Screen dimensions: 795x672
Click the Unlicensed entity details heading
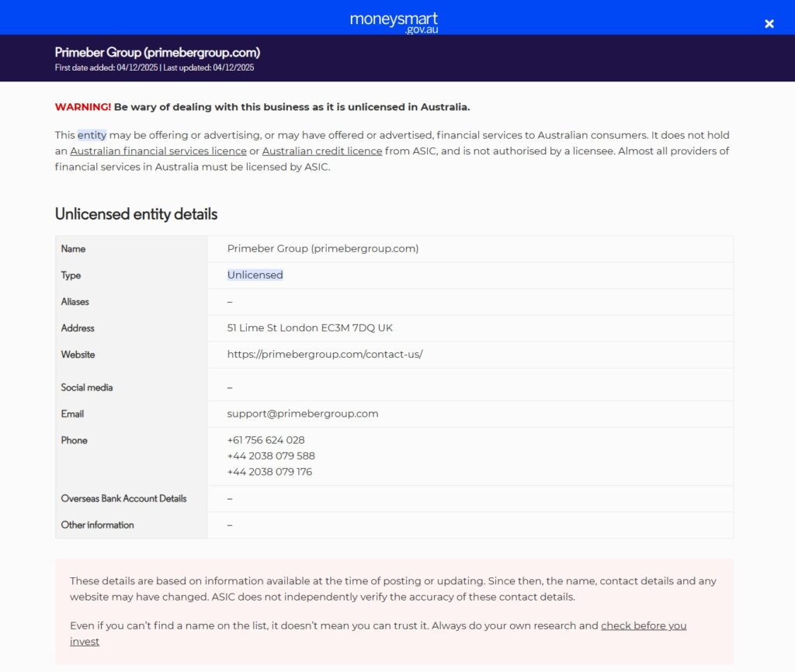[x=136, y=214]
